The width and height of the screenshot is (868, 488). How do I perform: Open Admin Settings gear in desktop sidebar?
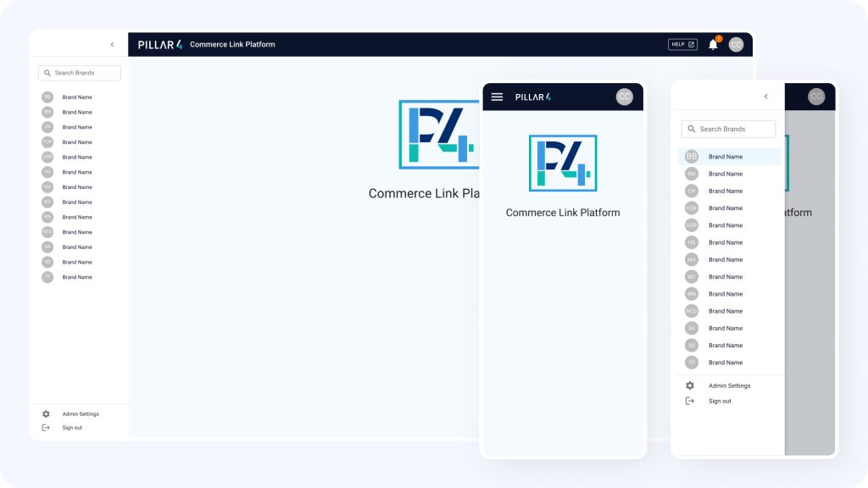46,413
